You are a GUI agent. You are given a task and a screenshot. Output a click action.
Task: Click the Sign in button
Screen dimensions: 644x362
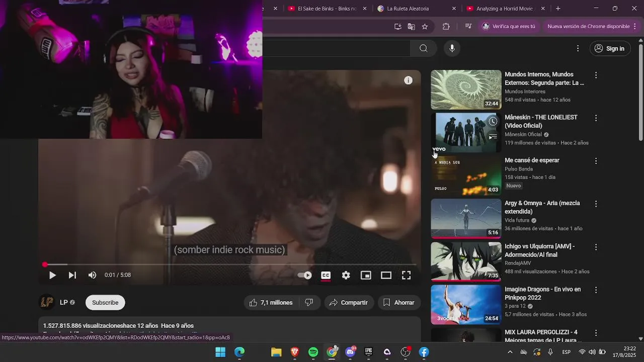click(x=610, y=48)
